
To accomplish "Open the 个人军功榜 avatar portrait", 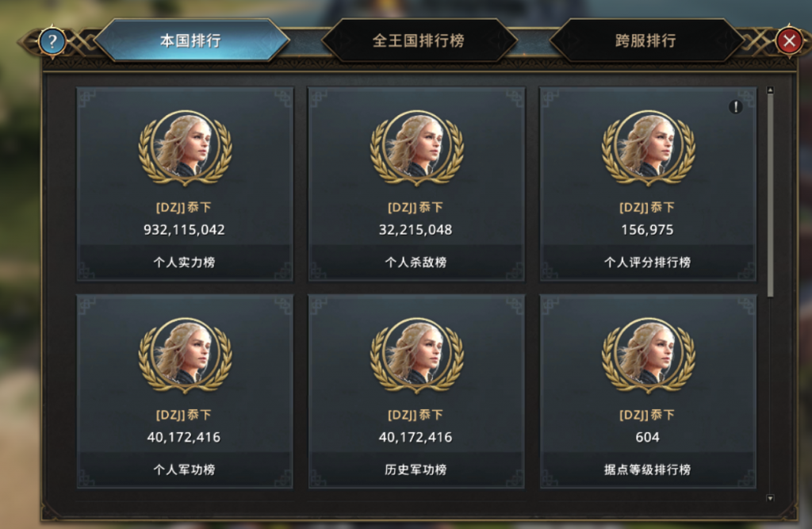I will pos(185,355).
